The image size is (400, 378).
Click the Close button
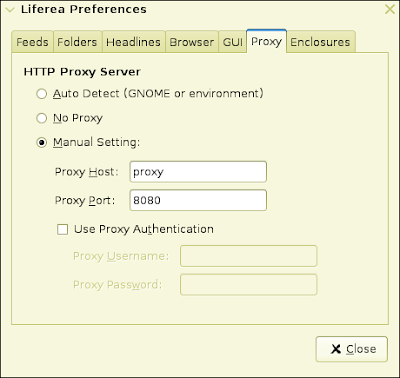tap(352, 349)
